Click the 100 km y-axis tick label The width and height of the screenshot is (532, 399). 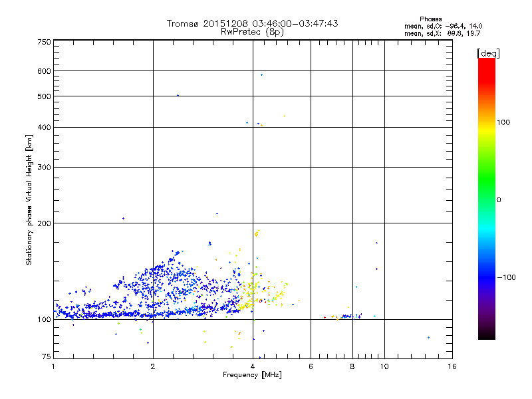[x=45, y=320]
